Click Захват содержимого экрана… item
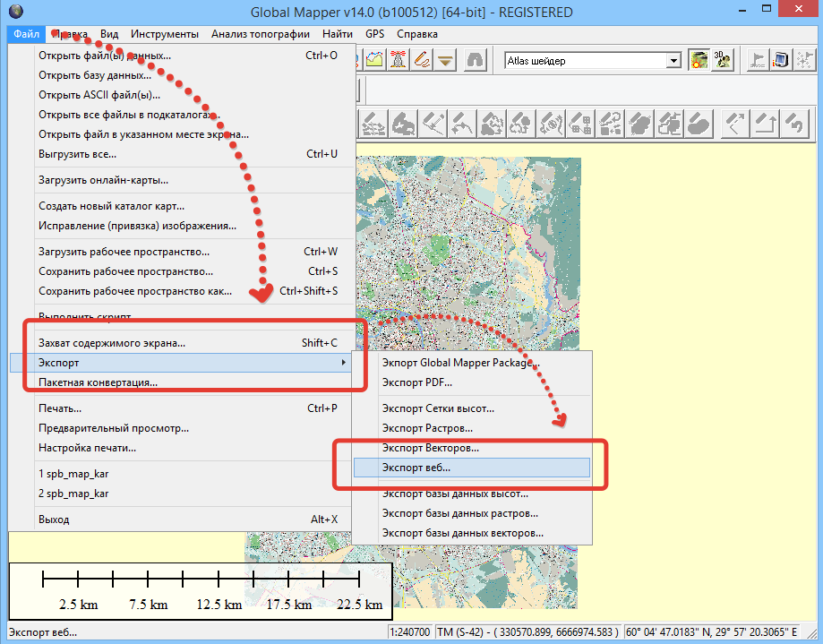This screenshot has width=823, height=644. pos(112,342)
